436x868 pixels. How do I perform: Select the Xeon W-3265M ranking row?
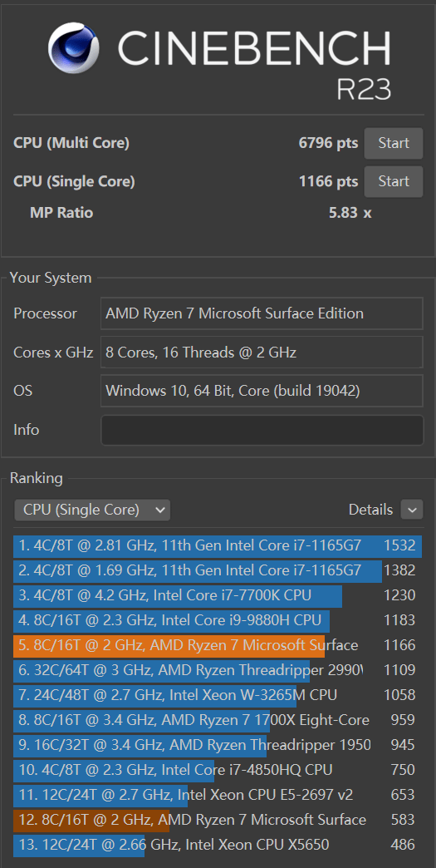pos(218,695)
